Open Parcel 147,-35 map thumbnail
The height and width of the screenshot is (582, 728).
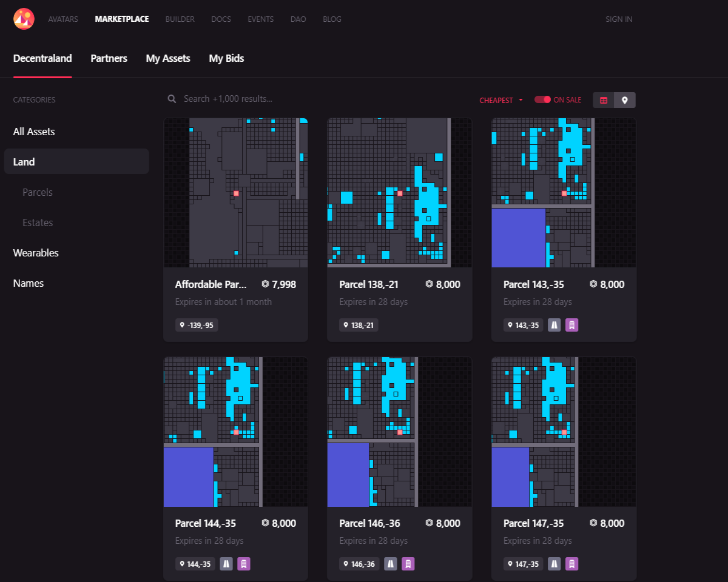point(564,432)
